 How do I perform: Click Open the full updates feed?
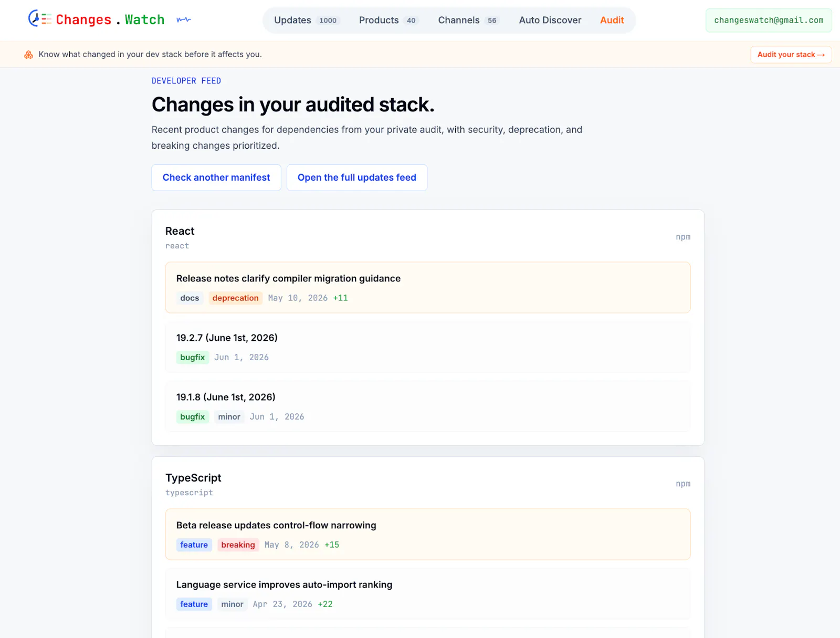(x=357, y=177)
